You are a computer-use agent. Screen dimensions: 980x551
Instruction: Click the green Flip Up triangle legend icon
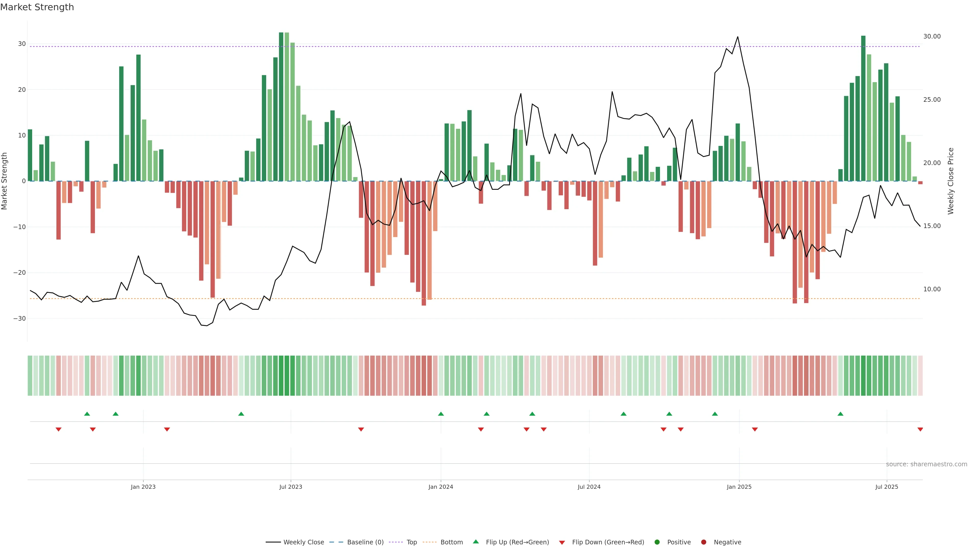point(475,542)
